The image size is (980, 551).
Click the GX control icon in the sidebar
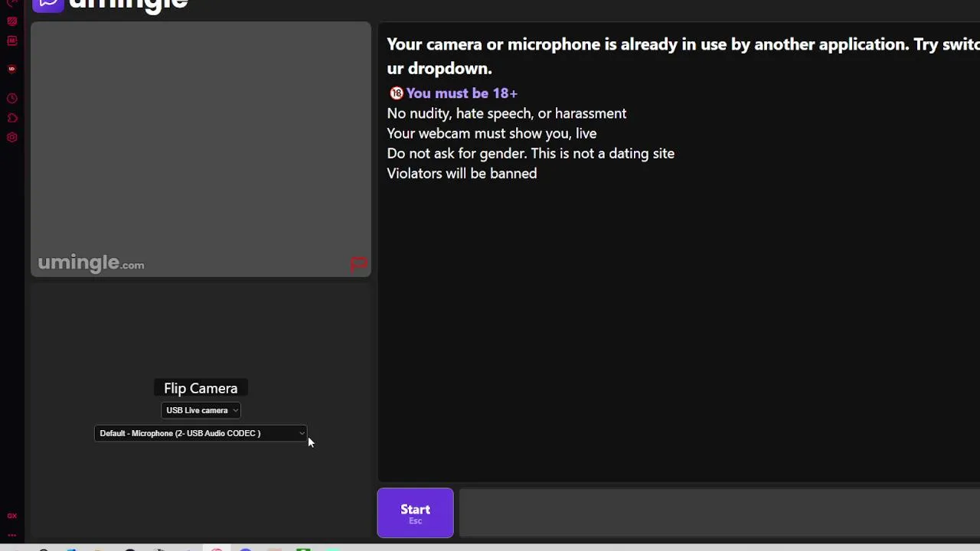coord(12,516)
